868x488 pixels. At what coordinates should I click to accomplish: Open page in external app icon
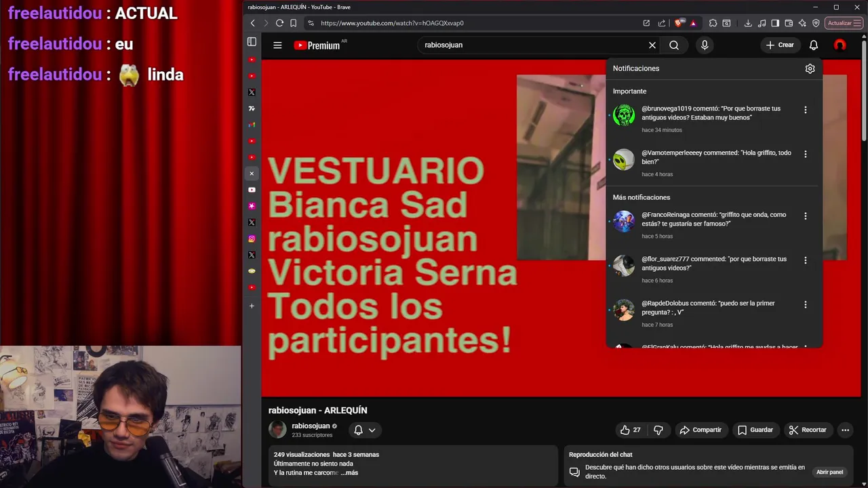point(646,23)
